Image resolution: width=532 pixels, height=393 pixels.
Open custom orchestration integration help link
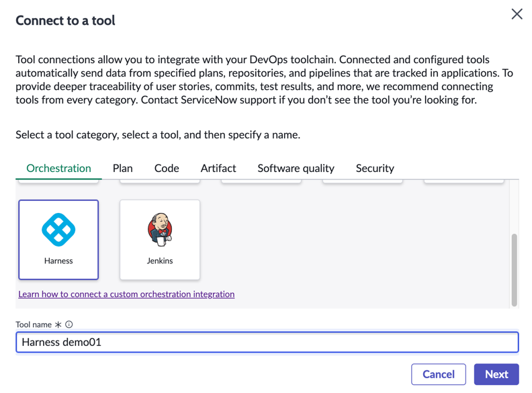(x=126, y=294)
